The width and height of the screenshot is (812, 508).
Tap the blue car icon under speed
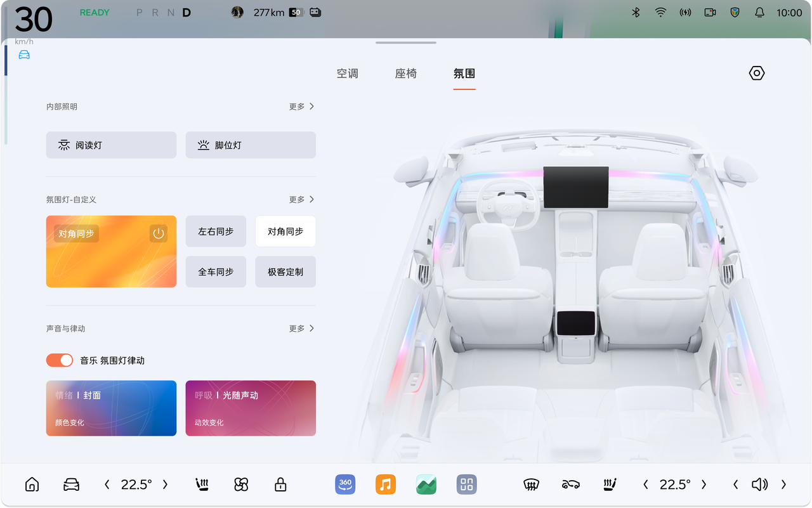[x=24, y=55]
